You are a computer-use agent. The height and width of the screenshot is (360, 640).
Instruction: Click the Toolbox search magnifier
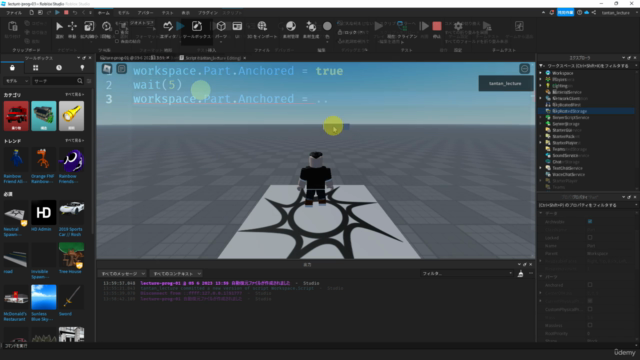(80, 81)
